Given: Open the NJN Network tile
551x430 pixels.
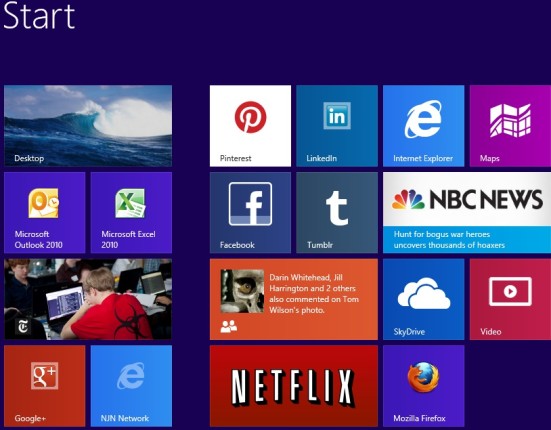Looking at the screenshot, I should coord(131,386).
